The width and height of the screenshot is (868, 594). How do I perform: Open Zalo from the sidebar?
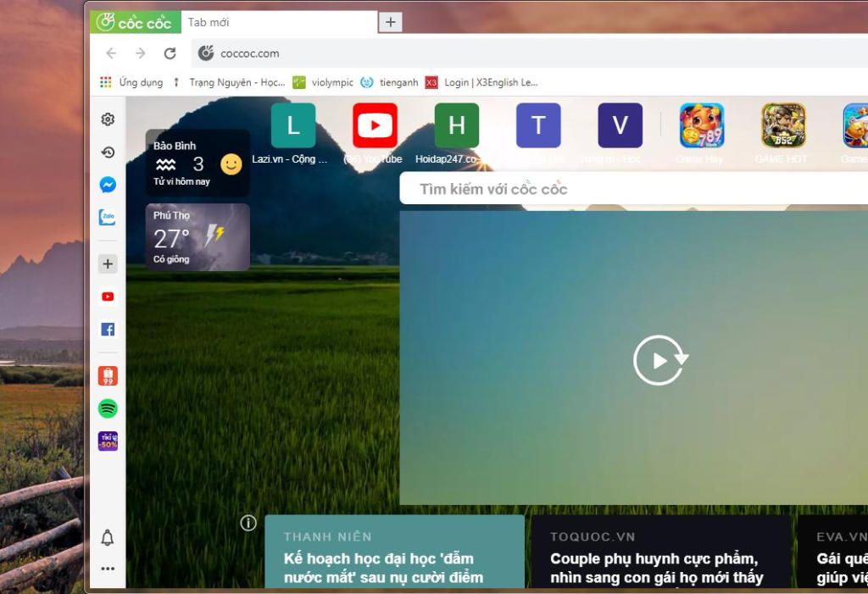click(x=108, y=217)
